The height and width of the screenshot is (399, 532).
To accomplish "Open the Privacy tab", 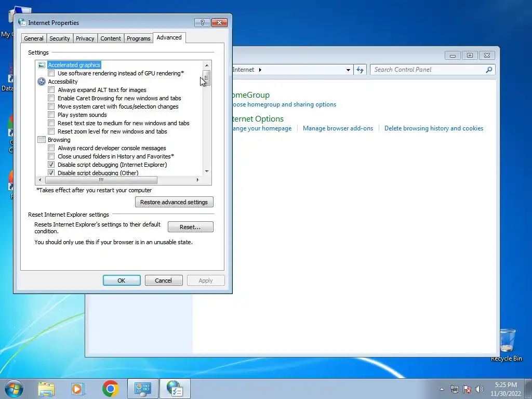I will pyautogui.click(x=85, y=38).
